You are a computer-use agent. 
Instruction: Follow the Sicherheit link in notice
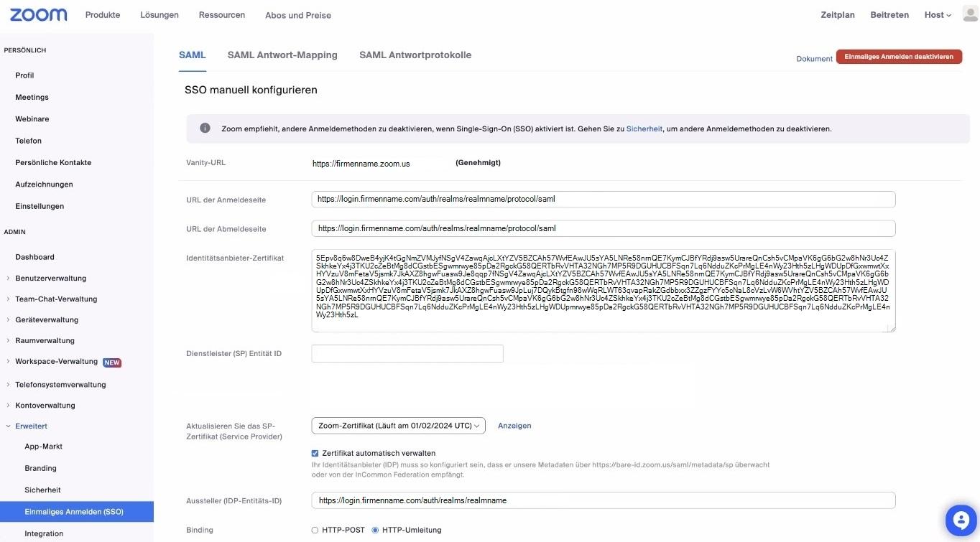(x=644, y=129)
